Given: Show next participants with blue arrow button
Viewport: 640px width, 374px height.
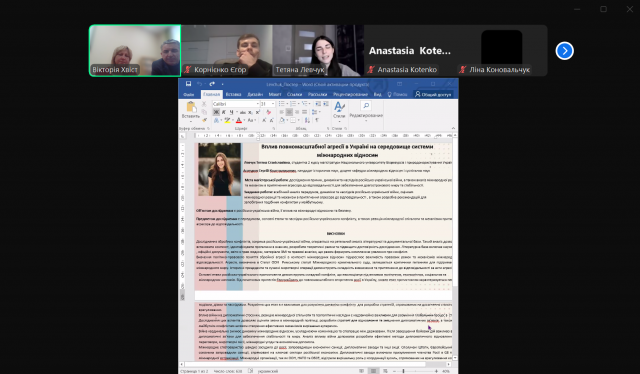Looking at the screenshot, I should point(564,51).
